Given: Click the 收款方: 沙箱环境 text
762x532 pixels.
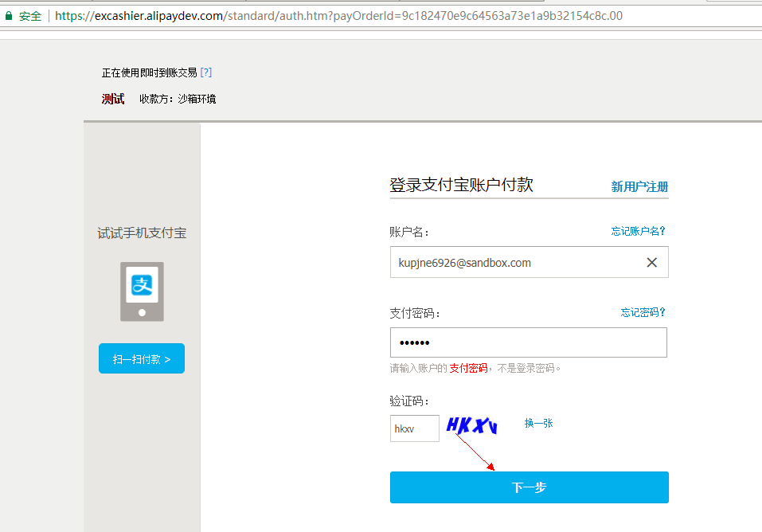Looking at the screenshot, I should [178, 99].
